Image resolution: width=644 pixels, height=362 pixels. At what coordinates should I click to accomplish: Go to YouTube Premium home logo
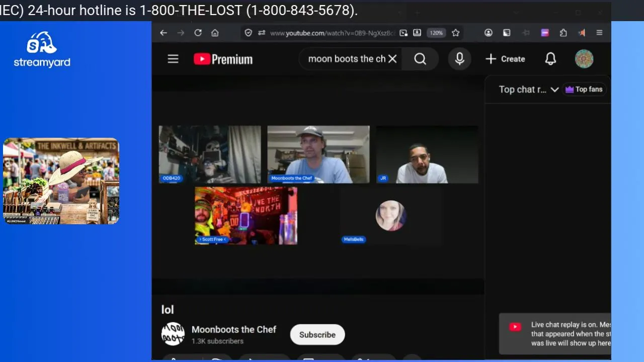pos(223,59)
